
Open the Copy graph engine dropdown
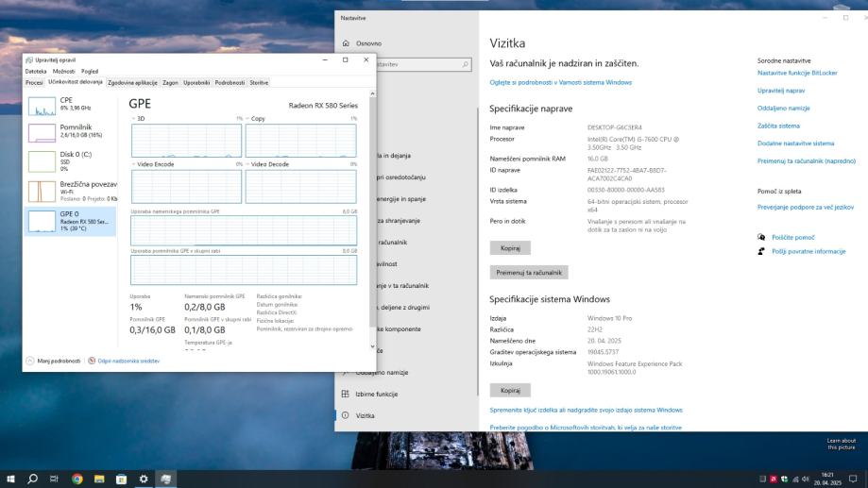[x=248, y=119]
